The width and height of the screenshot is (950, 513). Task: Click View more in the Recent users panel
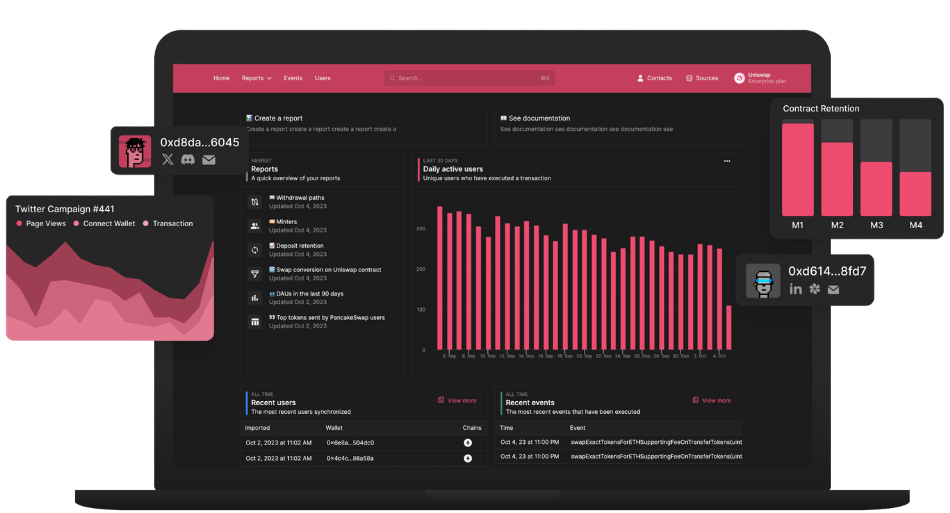[457, 400]
